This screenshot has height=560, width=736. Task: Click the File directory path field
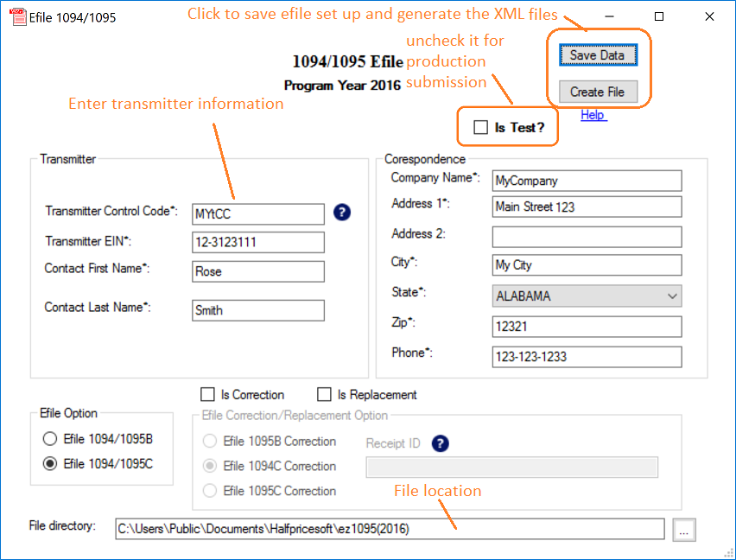[390, 529]
